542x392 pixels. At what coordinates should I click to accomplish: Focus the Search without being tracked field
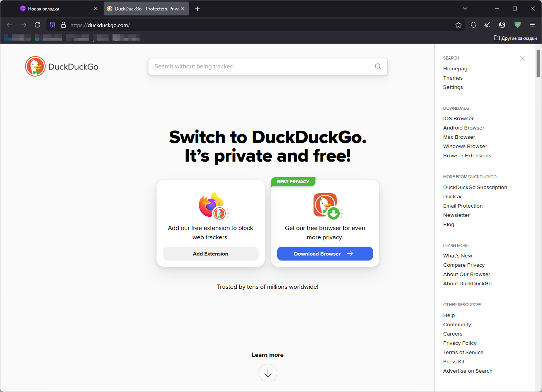268,66
